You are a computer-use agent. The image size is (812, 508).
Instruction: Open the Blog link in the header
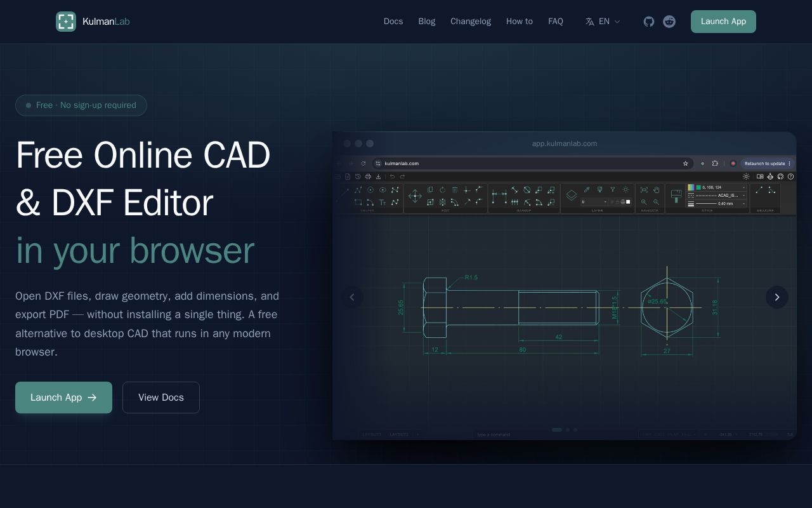(x=427, y=22)
